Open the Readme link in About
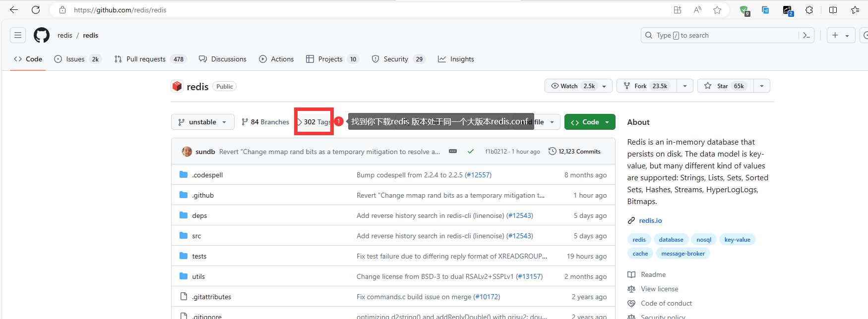The height and width of the screenshot is (319, 868). pyautogui.click(x=647, y=274)
